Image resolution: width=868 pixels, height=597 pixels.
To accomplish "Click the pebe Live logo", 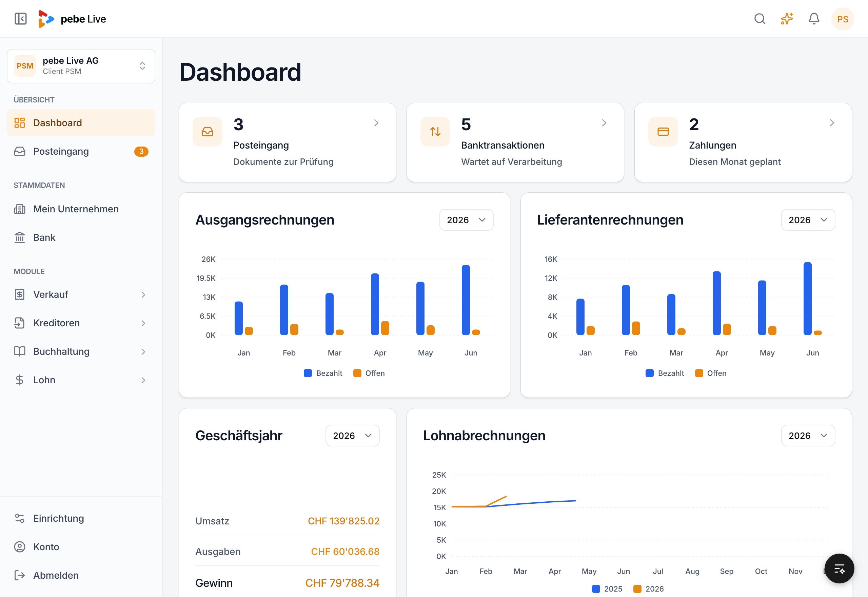I will 72,19.
